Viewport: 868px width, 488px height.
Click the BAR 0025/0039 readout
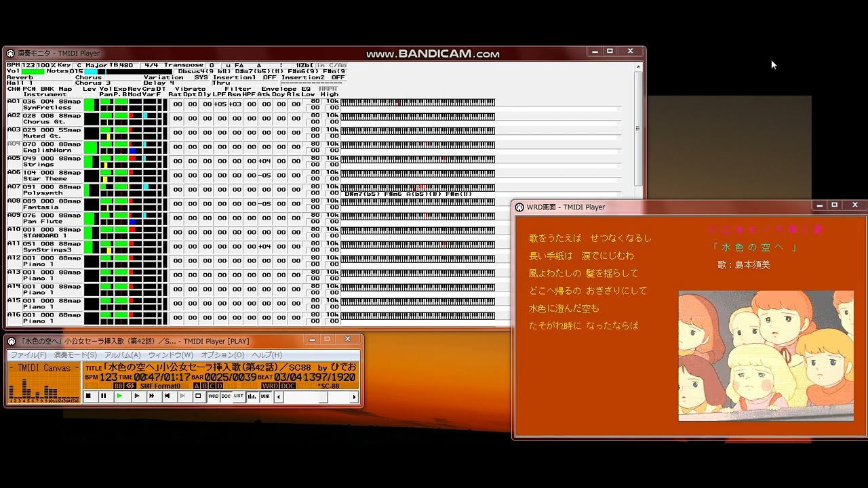224,377
